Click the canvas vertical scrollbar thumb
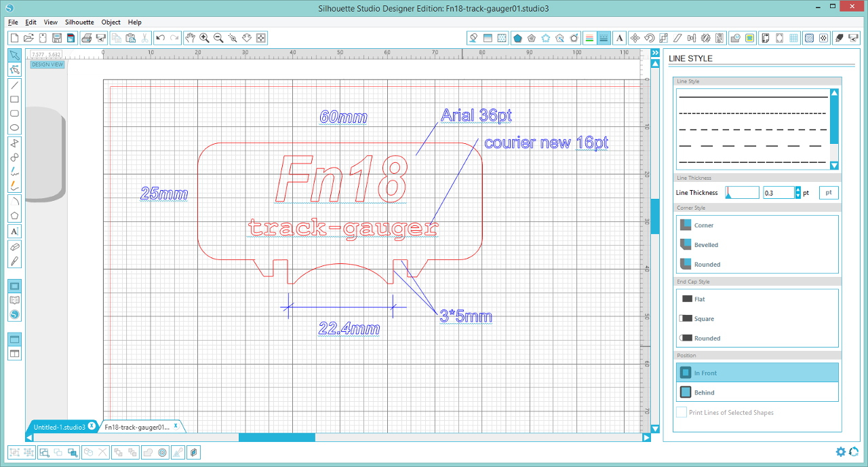Screen dimensions: 868x467 point(655,217)
